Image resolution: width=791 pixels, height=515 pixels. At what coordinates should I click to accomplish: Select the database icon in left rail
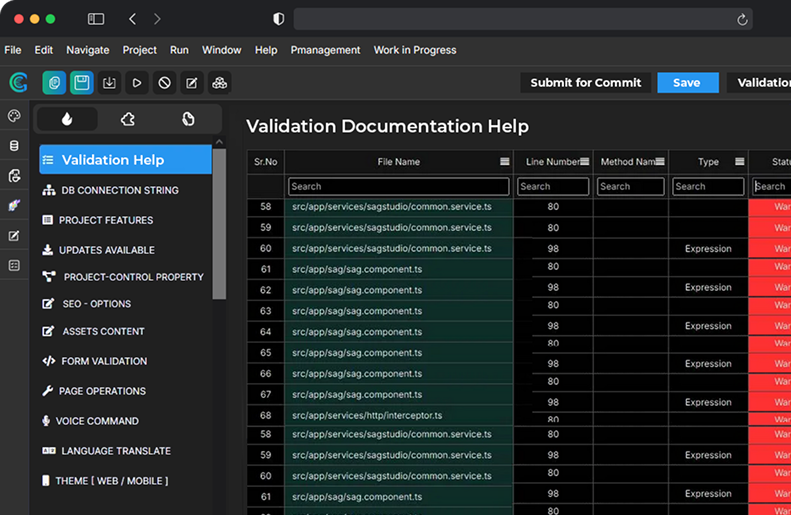(14, 146)
